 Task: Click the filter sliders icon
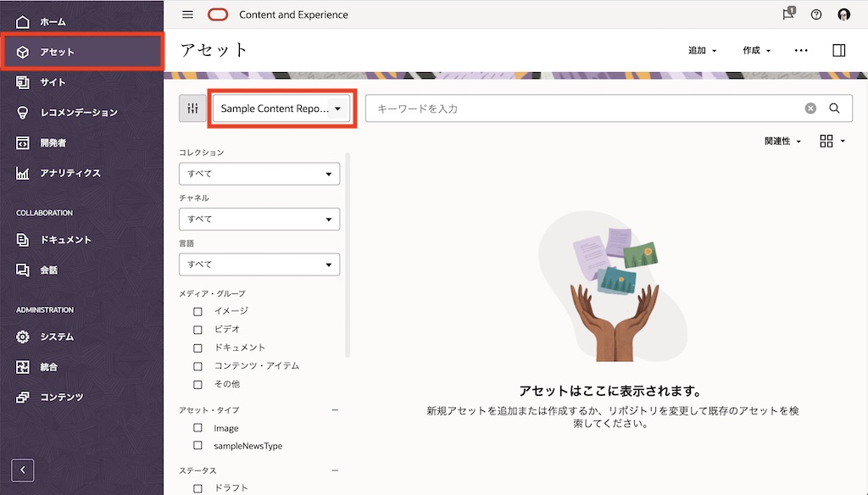tap(192, 108)
